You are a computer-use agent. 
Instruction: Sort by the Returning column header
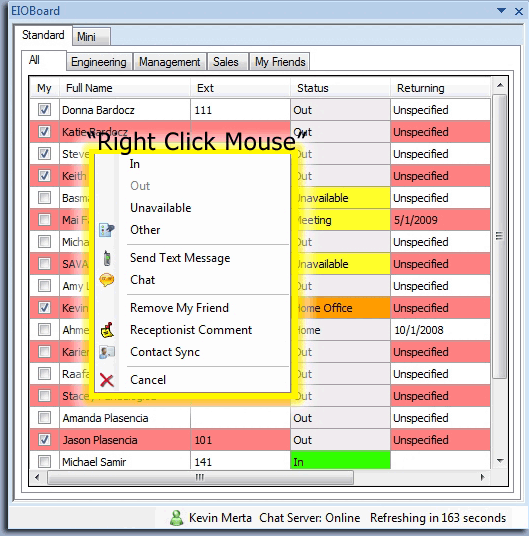tap(440, 88)
